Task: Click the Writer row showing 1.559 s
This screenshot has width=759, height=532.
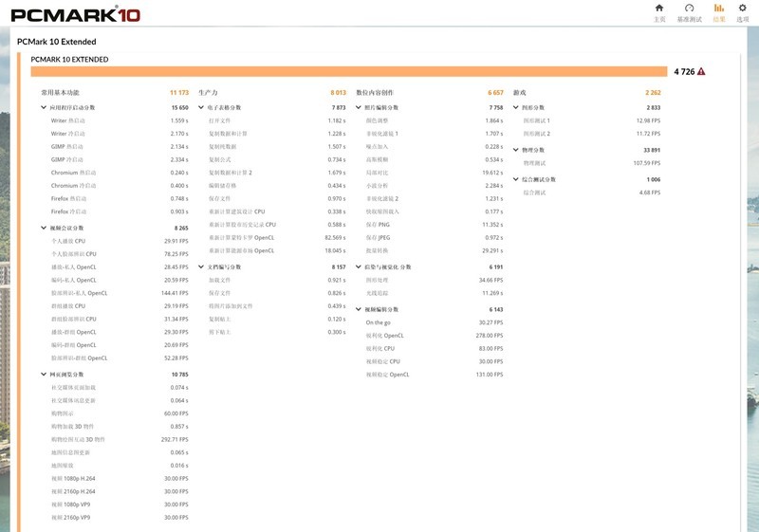Action: pos(120,120)
